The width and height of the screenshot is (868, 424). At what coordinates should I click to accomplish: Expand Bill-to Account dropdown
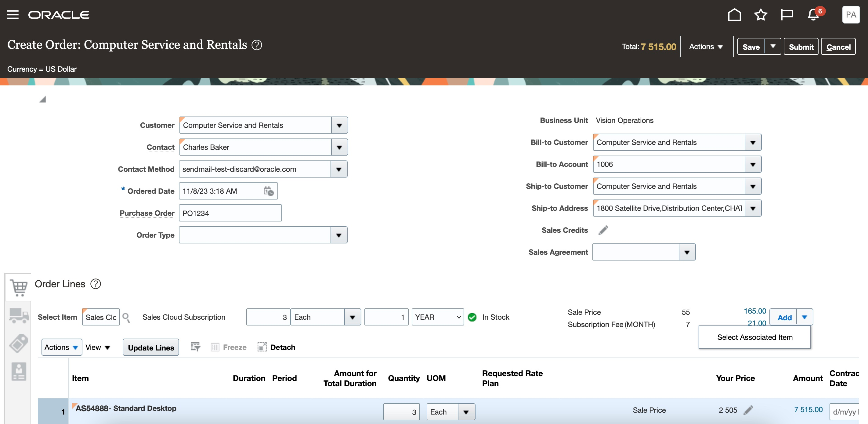point(753,164)
